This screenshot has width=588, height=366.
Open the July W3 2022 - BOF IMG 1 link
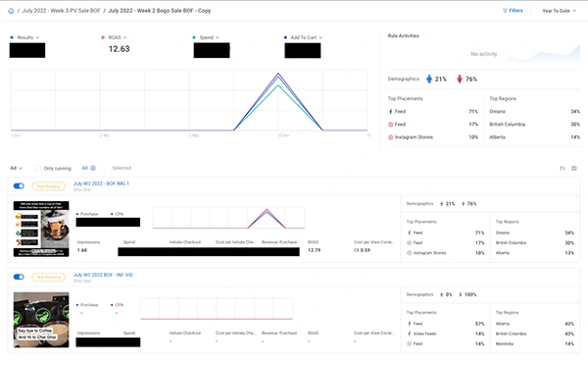101,183
